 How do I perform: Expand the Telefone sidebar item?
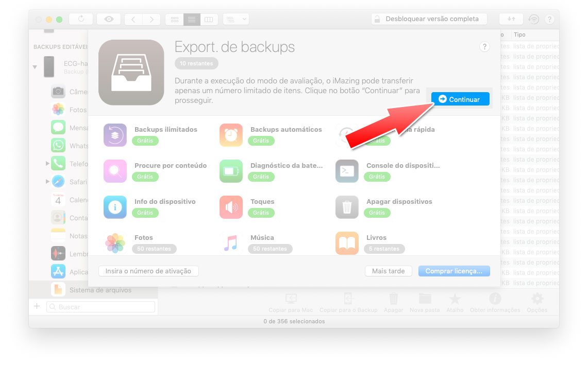[x=47, y=163]
